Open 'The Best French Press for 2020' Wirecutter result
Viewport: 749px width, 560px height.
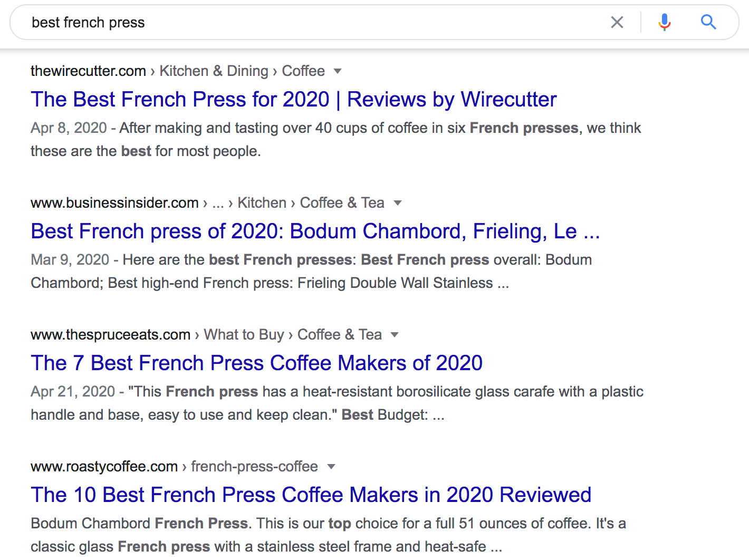(294, 99)
